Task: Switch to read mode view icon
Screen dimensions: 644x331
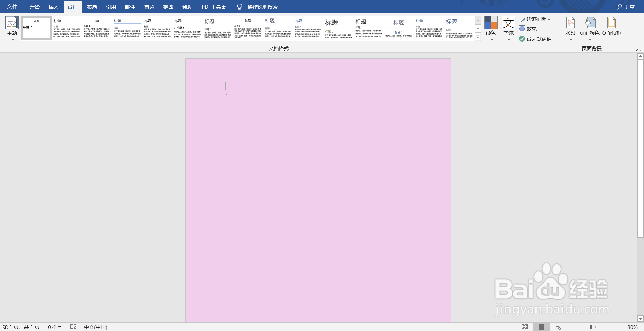Action: click(x=525, y=327)
